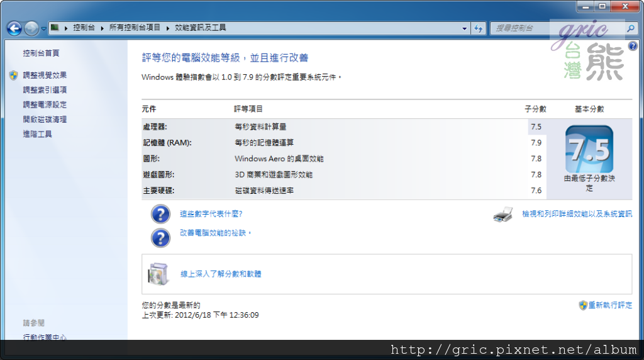This screenshot has height=360, width=644.
Task: Click 重新執行評定 to rerun assessment
Action: pyautogui.click(x=610, y=305)
